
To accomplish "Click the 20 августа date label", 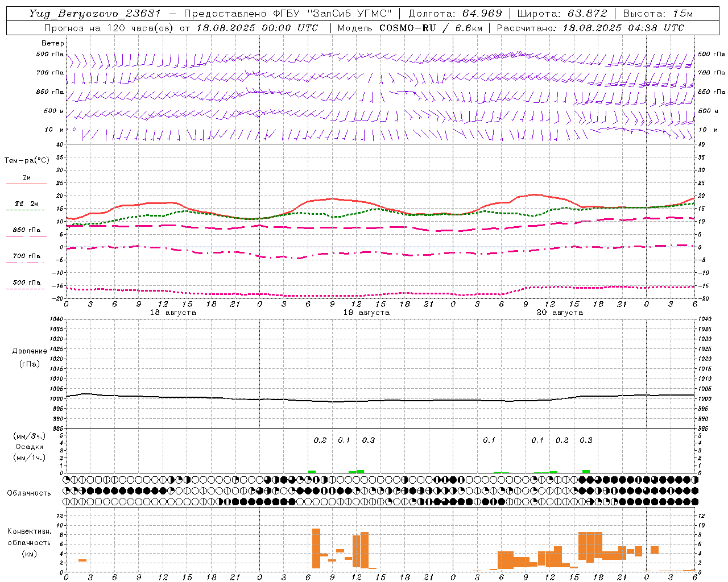I will tap(560, 313).
